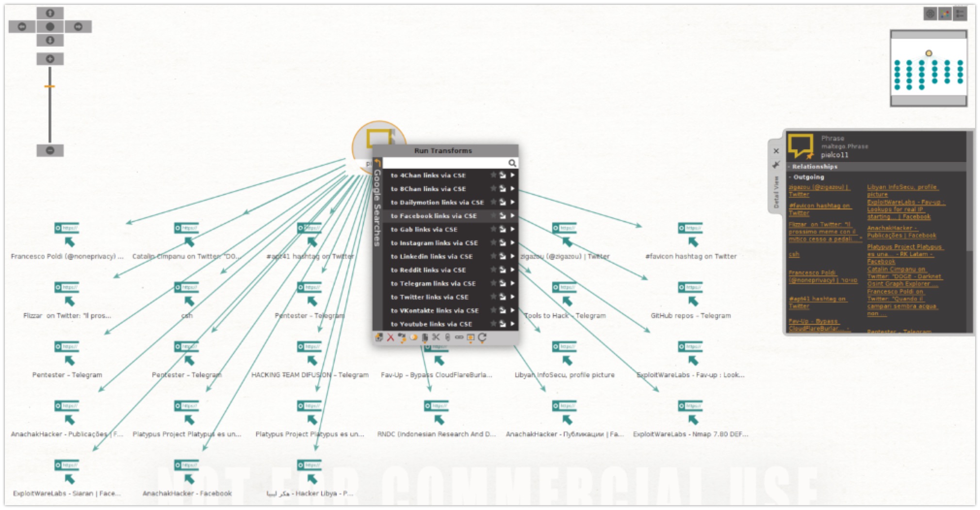Toggle favorite star for Dailymotion links transform
The image size is (980, 510).
[x=493, y=202]
